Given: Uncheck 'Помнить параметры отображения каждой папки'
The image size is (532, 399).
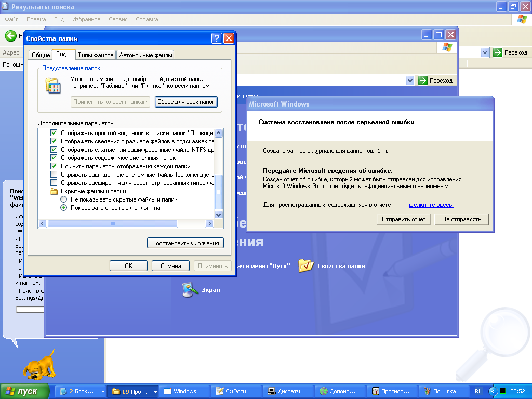Looking at the screenshot, I should (x=54, y=166).
